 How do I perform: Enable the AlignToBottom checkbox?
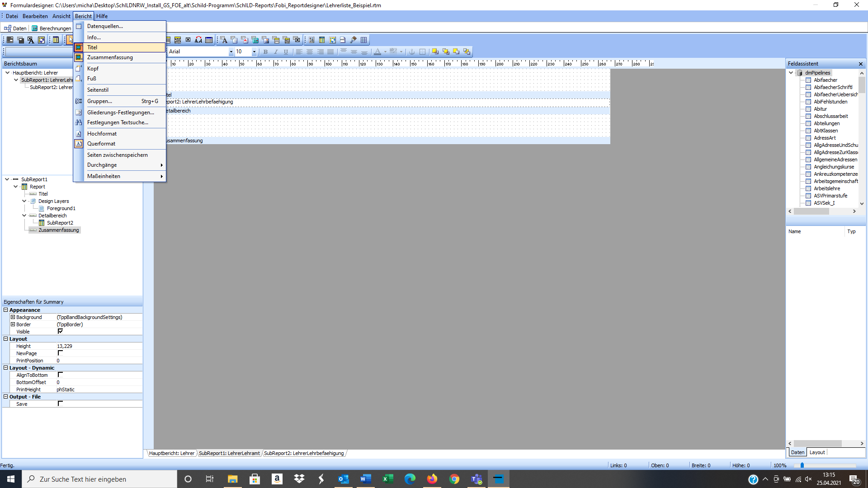click(x=60, y=375)
